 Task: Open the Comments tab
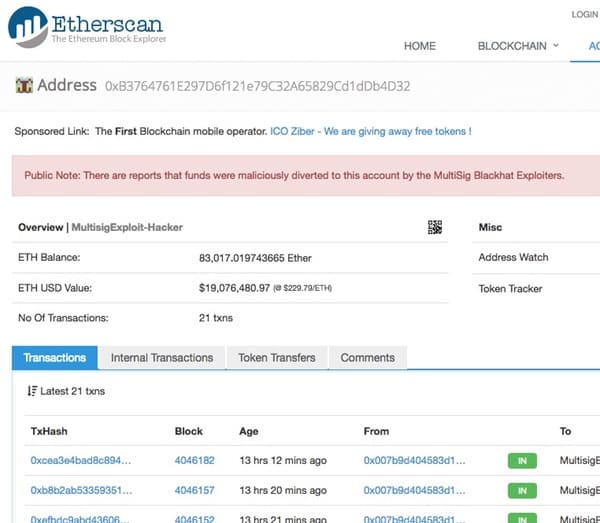[x=368, y=358]
